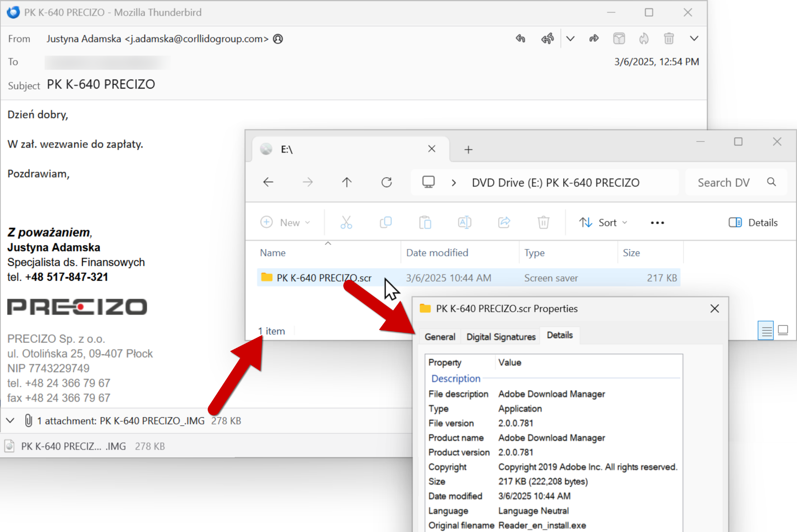Image resolution: width=797 pixels, height=532 pixels.
Task: Click the Rename icon in Explorer toolbar
Action: click(x=465, y=222)
